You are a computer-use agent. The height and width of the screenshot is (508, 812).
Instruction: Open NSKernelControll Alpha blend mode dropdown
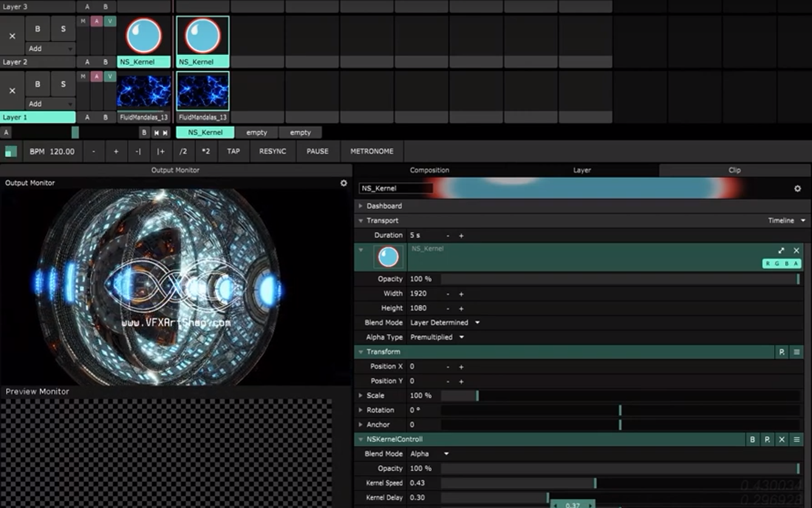430,454
